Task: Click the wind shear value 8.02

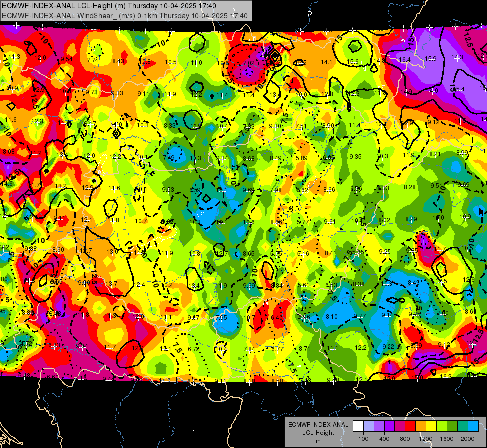Action: (384, 220)
